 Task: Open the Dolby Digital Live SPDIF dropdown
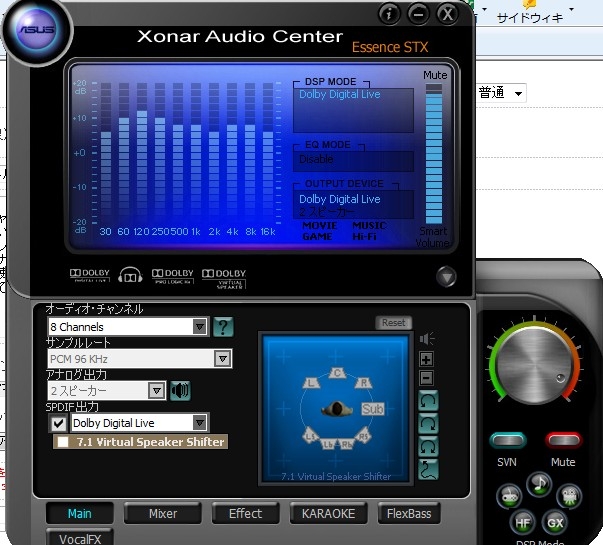point(199,423)
